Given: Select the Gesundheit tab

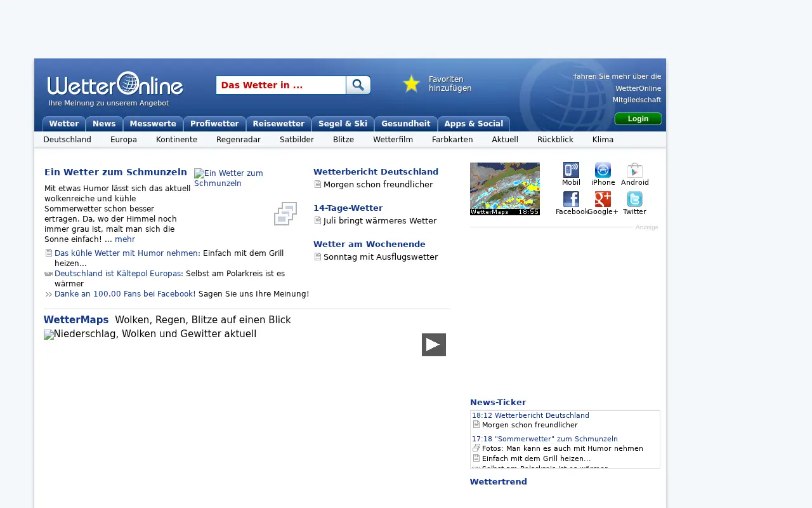Looking at the screenshot, I should (x=406, y=124).
